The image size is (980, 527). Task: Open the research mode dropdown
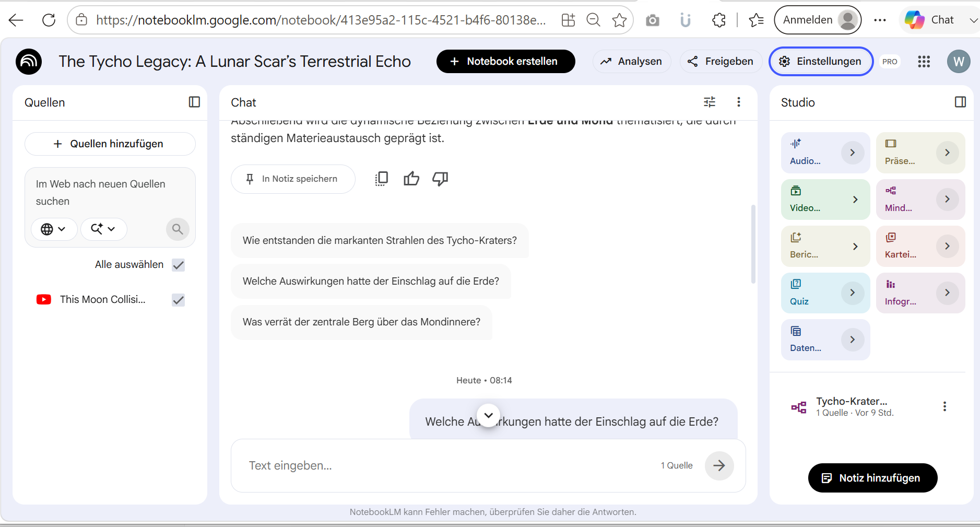[x=103, y=229]
